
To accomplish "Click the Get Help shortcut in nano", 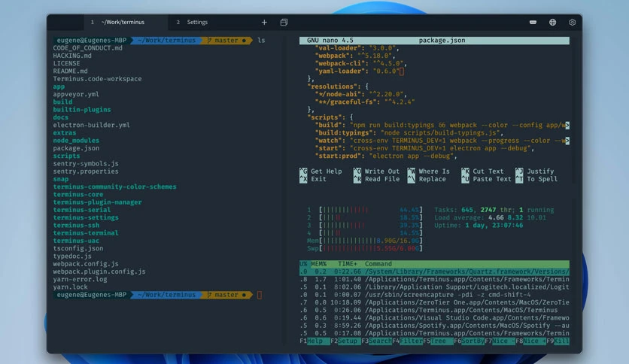I will coord(321,171).
